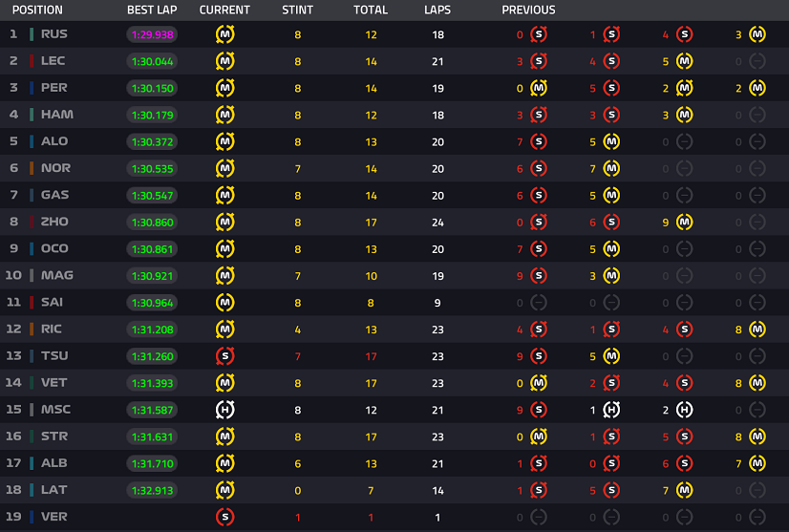Image resolution: width=789 pixels, height=532 pixels.
Task: Click Latifi's previous medium tyre with 7 laps
Action: point(684,490)
